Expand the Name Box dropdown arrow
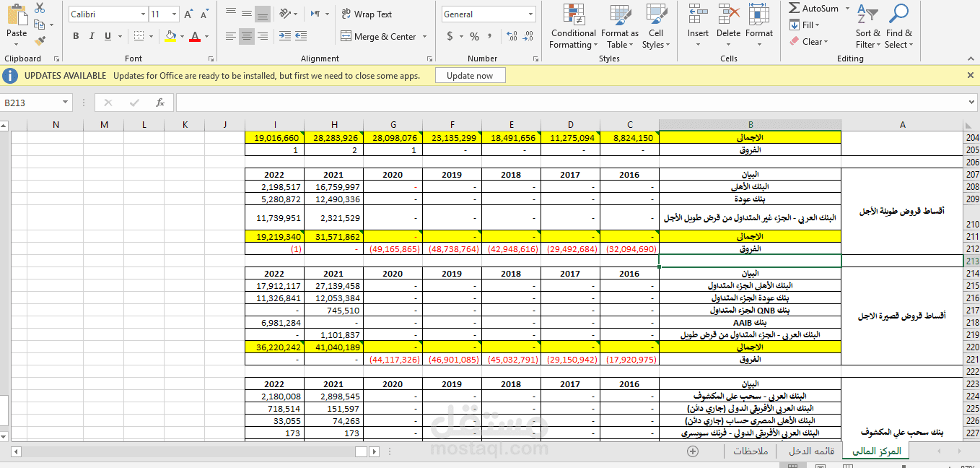Image resolution: width=980 pixels, height=468 pixels. tap(66, 103)
